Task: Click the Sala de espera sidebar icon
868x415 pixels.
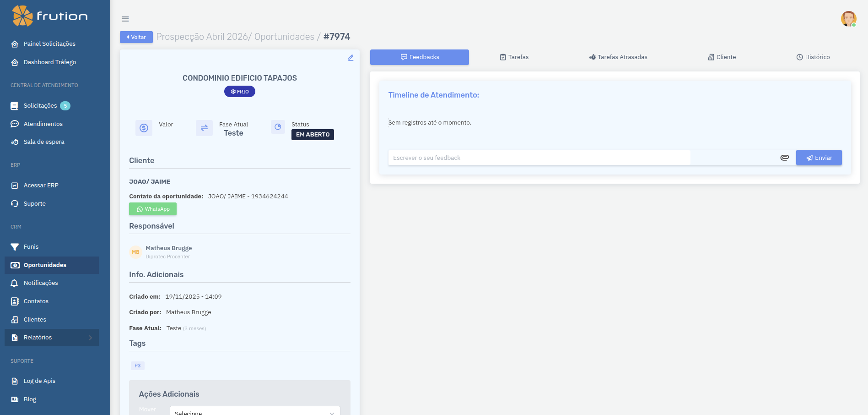Action: [x=14, y=142]
